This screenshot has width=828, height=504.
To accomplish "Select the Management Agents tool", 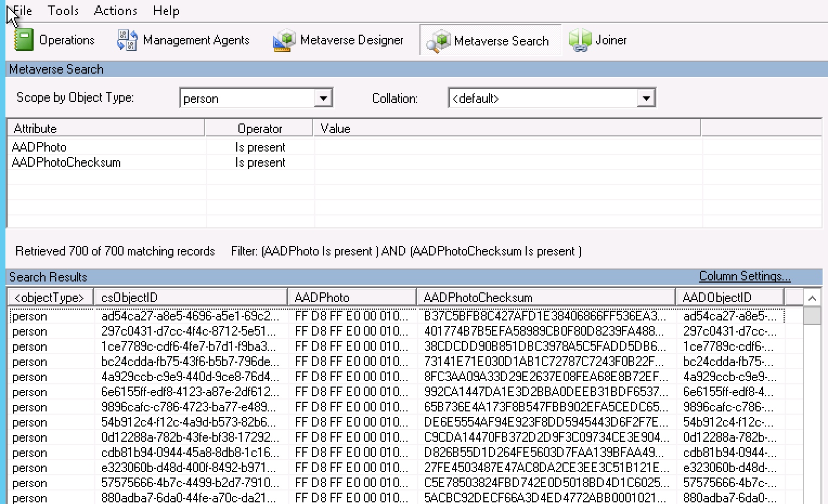I will [184, 40].
